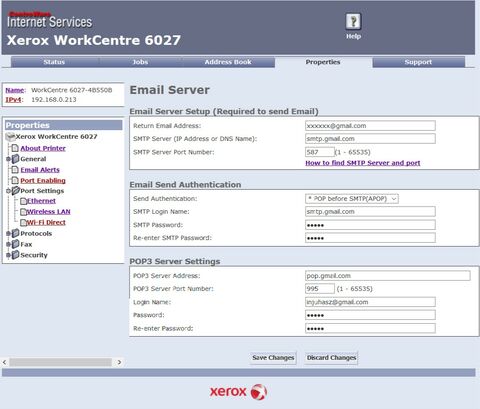This screenshot has width=480, height=409.
Task: Open the Help icon in the header
Action: coord(353,22)
